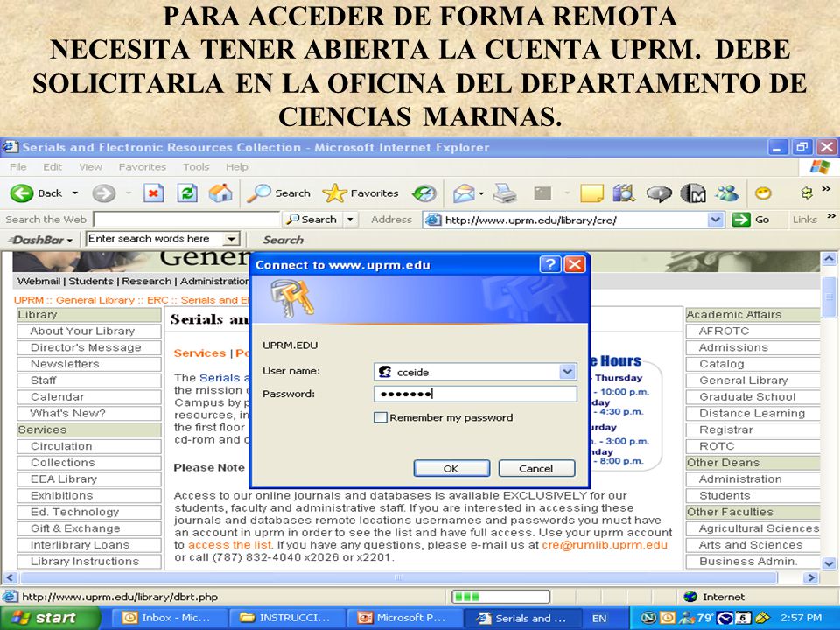Image resolution: width=840 pixels, height=630 pixels.
Task: Click the Print printer icon
Action: tap(505, 192)
